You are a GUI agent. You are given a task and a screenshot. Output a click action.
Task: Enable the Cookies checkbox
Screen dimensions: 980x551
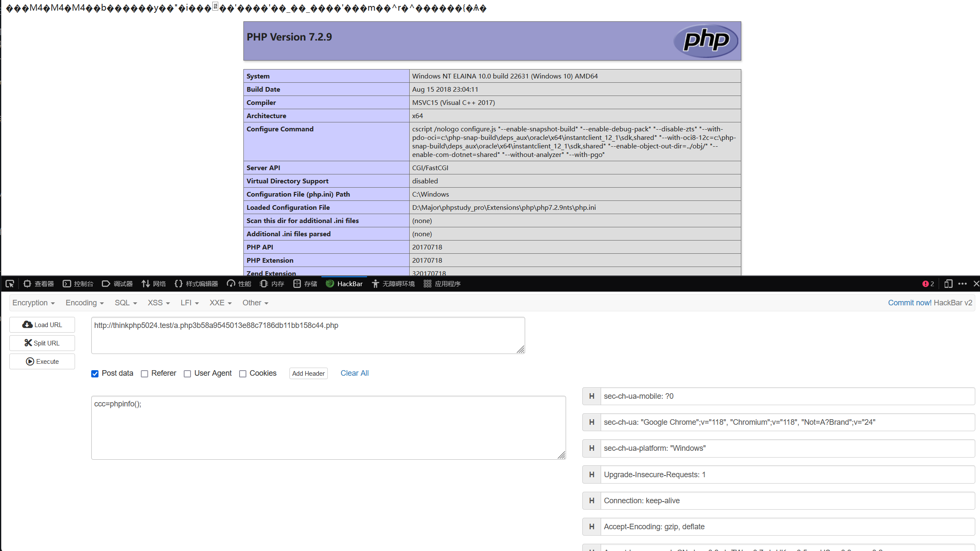243,374
